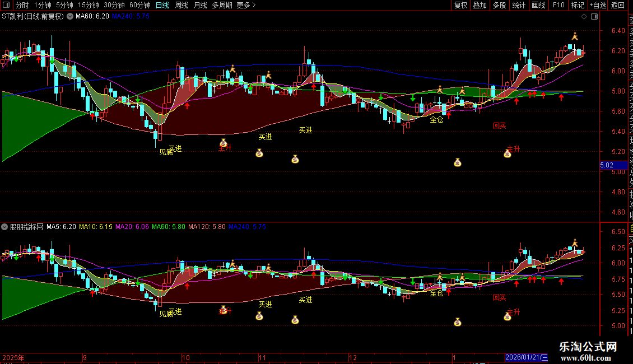Click the 5.02 price marker on axis
The height and width of the screenshot is (364, 633).
point(613,165)
